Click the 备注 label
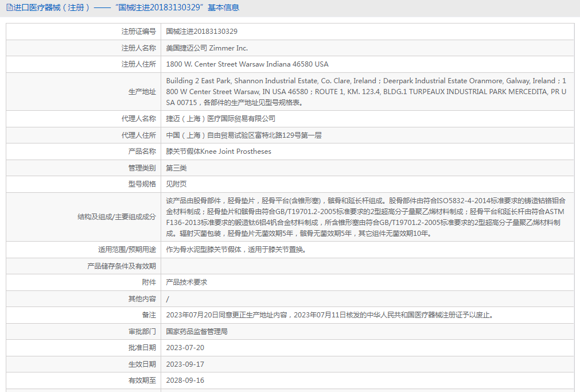The height and width of the screenshot is (392, 580). click(149, 315)
